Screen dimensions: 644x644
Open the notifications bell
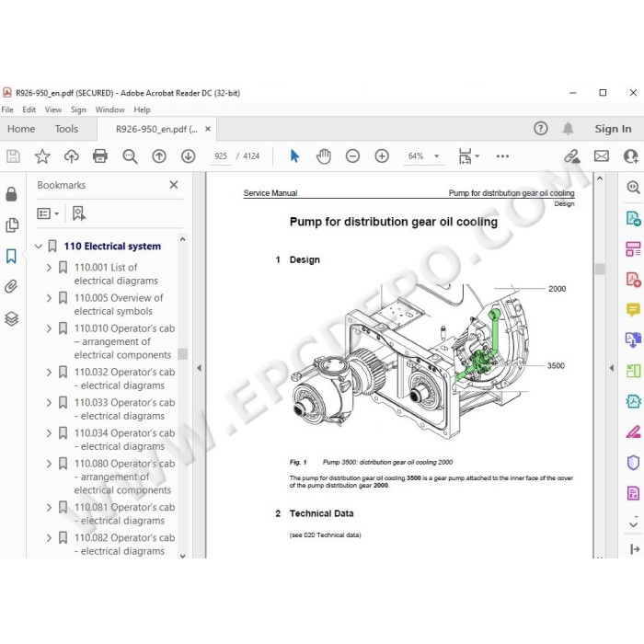click(568, 129)
